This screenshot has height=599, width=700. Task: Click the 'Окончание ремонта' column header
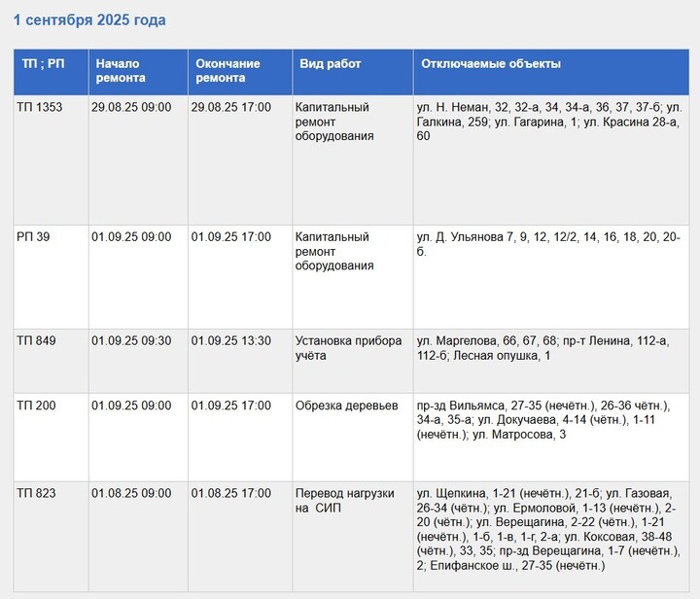(x=240, y=72)
